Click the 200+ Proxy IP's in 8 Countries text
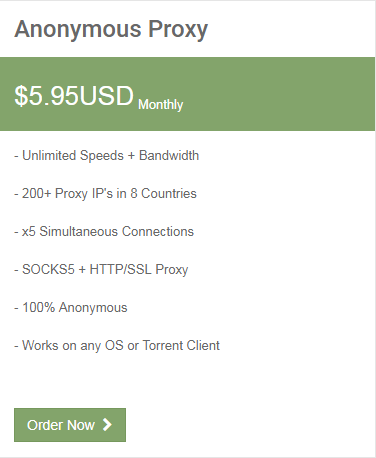This screenshot has width=376, height=458. point(105,194)
